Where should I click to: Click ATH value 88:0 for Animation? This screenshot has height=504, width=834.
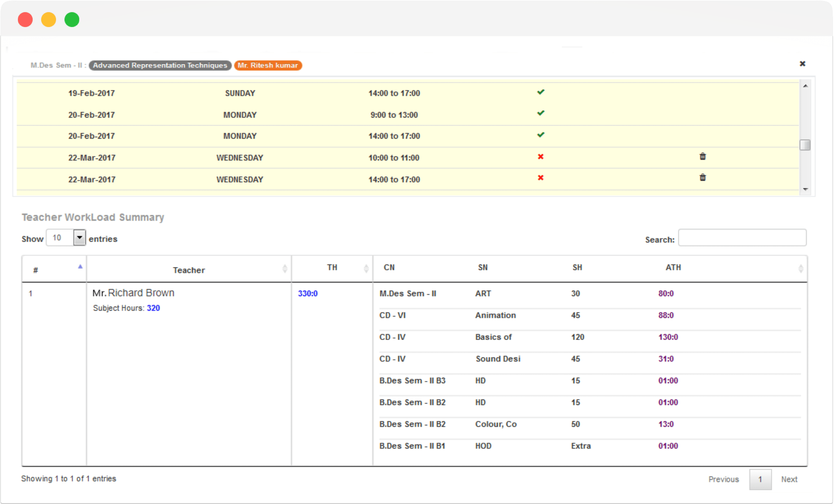(x=666, y=315)
